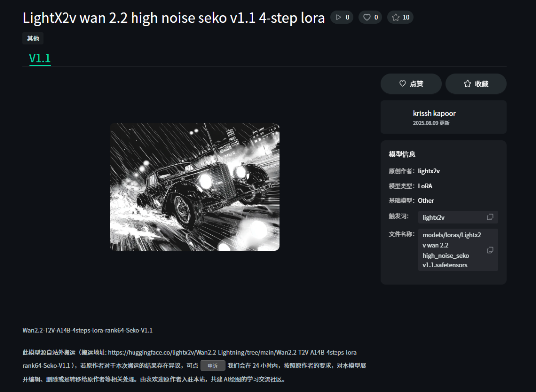Click the Wan2.2-T2V-A14B description text
Image resolution: width=536 pixels, height=392 pixels.
87,330
